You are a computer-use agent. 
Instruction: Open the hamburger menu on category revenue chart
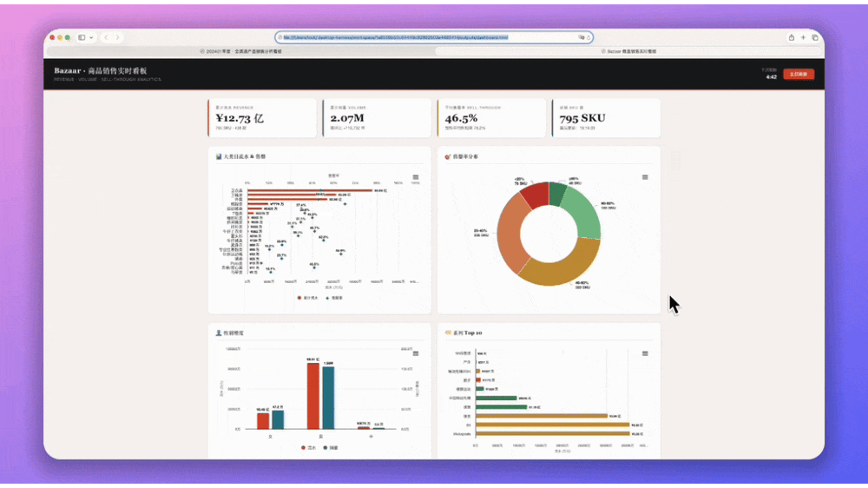coord(416,177)
